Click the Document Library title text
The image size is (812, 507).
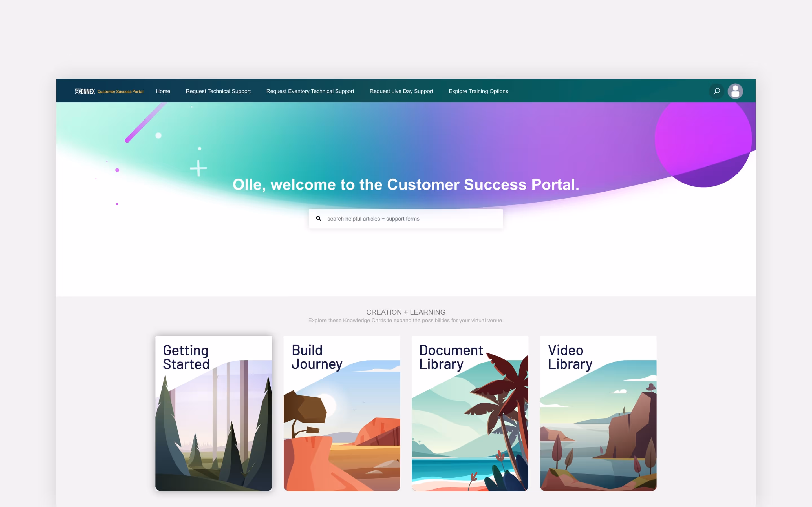coord(451,357)
